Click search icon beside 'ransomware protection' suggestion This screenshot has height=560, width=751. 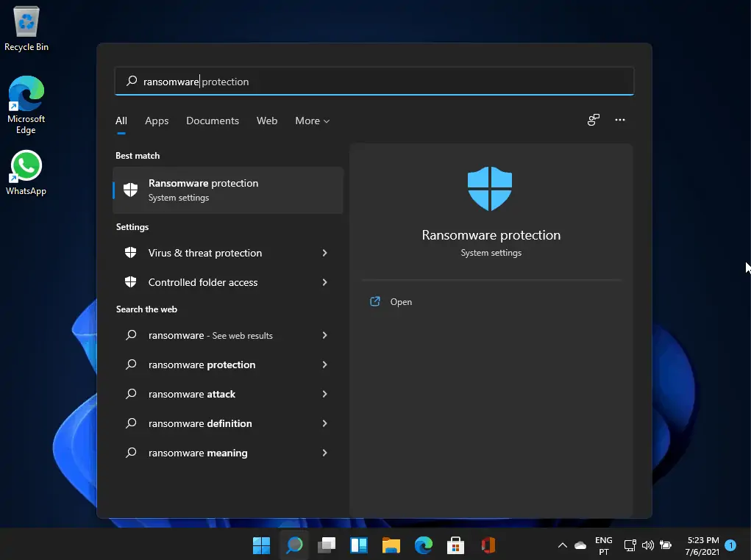[x=131, y=365]
